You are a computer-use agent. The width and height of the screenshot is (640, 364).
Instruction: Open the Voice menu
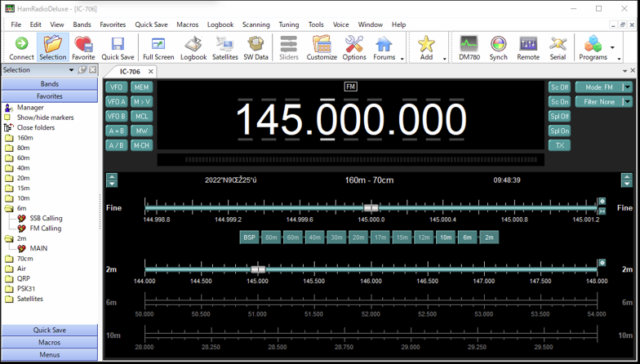pyautogui.click(x=341, y=24)
